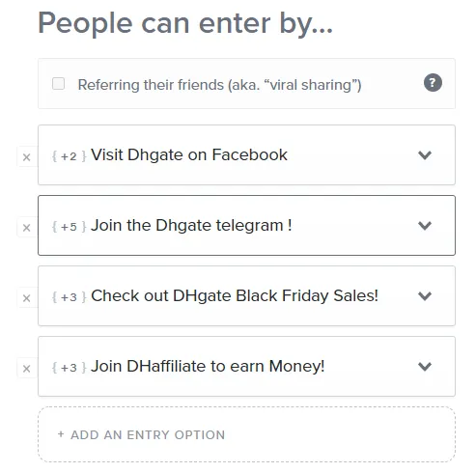Viewport: 476px width, 472px height.
Task: Expand the Visit Dhgate on Facebook chevron
Action: tap(425, 155)
